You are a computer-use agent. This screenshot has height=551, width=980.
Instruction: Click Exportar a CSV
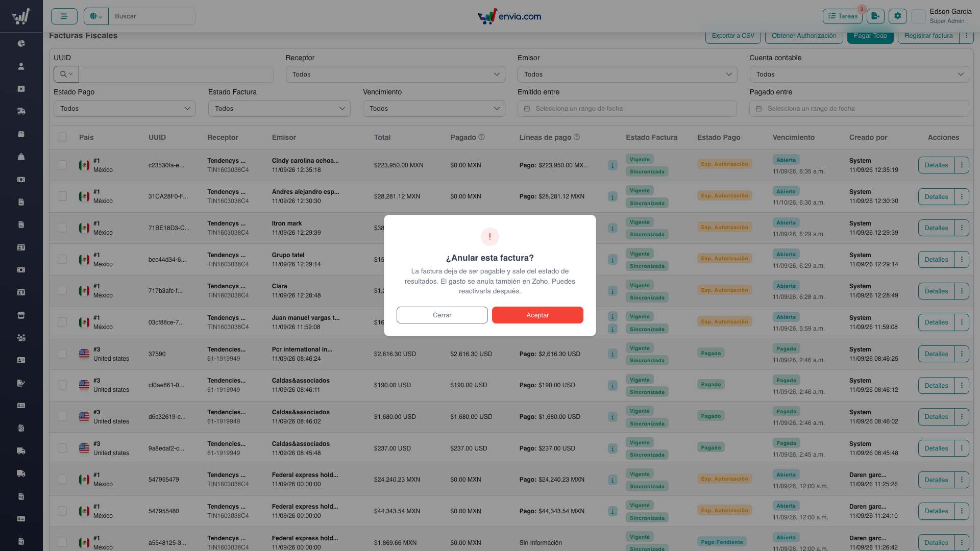[733, 36]
